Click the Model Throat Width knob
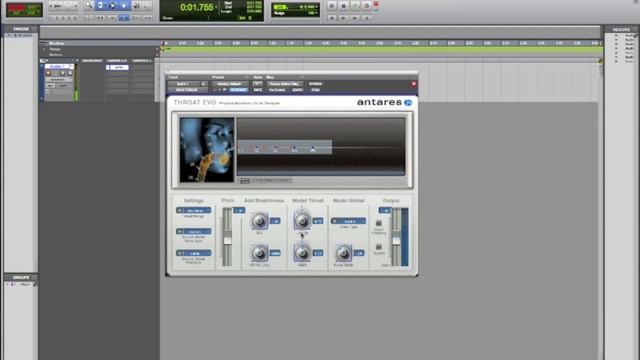Image resolution: width=640 pixels, height=360 pixels. click(x=302, y=253)
